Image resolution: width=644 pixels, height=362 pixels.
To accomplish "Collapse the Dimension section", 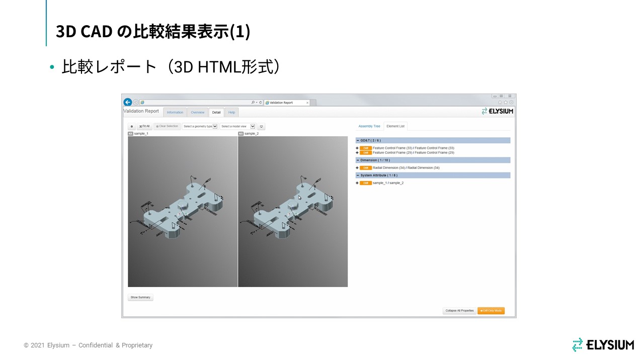I will (x=358, y=160).
